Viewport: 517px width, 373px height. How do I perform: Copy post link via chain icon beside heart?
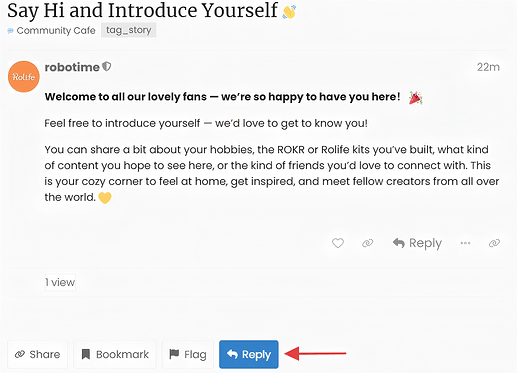pyautogui.click(x=367, y=243)
